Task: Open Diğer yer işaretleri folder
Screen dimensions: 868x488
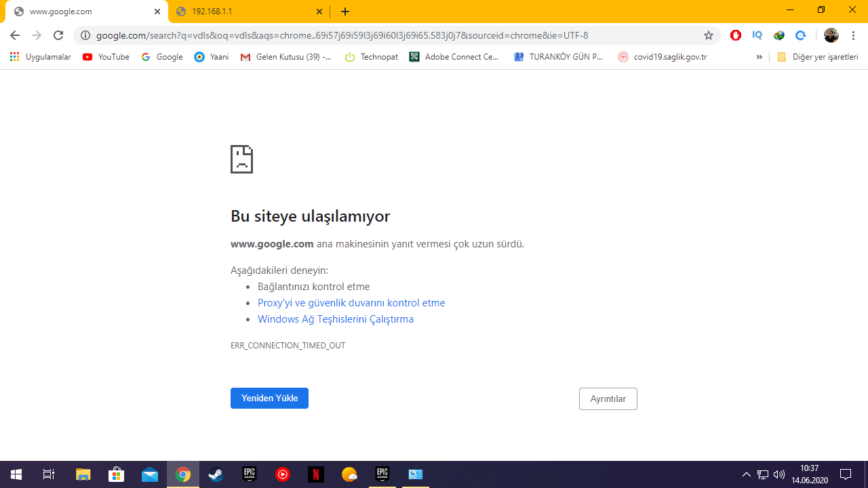Action: (x=818, y=57)
